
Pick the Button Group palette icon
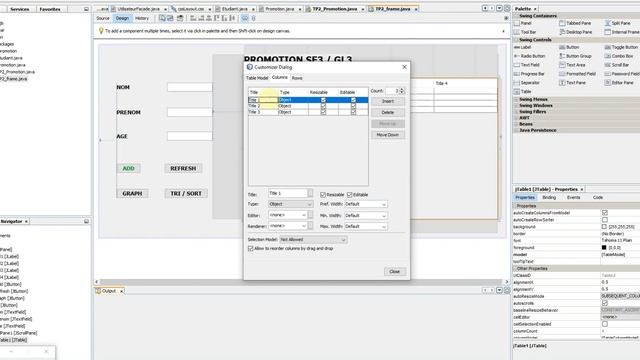[562, 56]
